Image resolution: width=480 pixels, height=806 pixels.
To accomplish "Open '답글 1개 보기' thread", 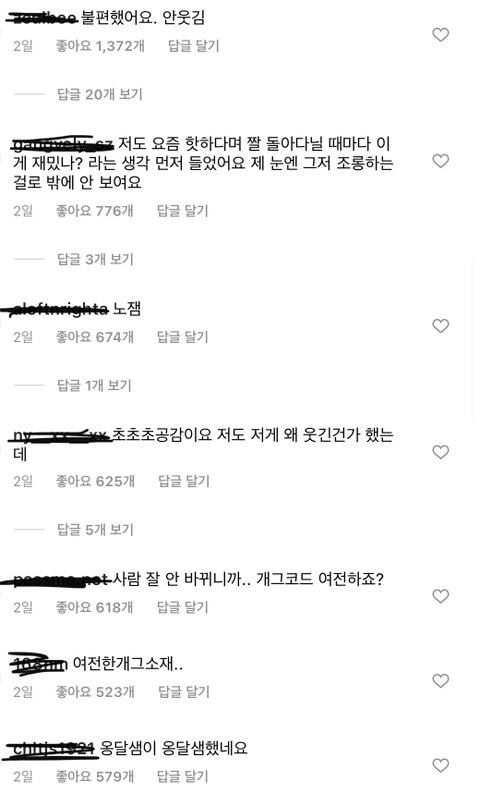I will point(95,386).
